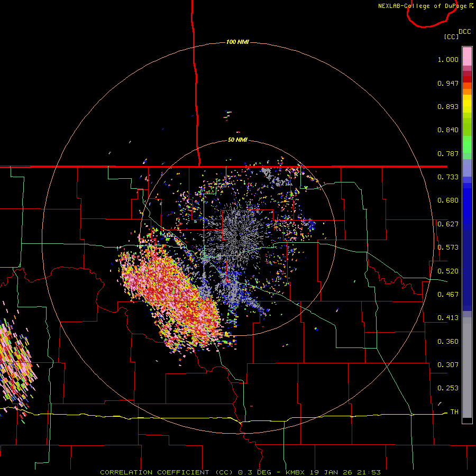Screen dimensions: 476x476
Task: Click the KMBX 19 JAN 26 21:53 timestamp
Action: pyautogui.click(x=333, y=472)
